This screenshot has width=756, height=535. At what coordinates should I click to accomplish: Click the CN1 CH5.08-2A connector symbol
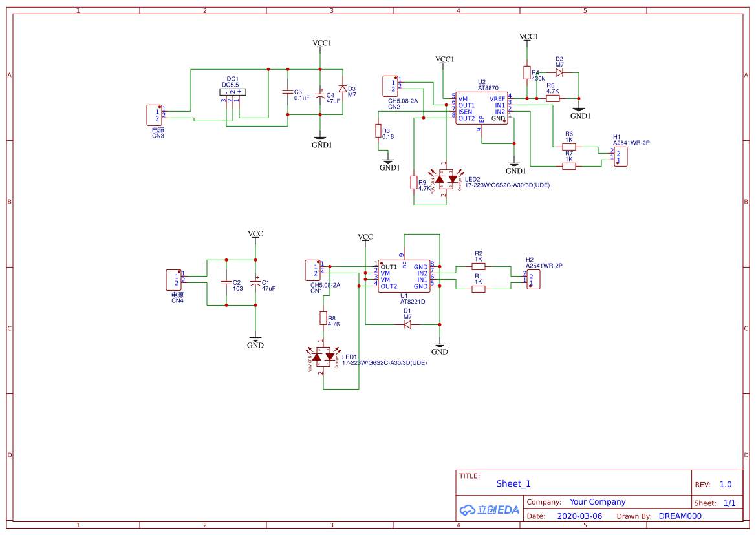[x=312, y=271]
